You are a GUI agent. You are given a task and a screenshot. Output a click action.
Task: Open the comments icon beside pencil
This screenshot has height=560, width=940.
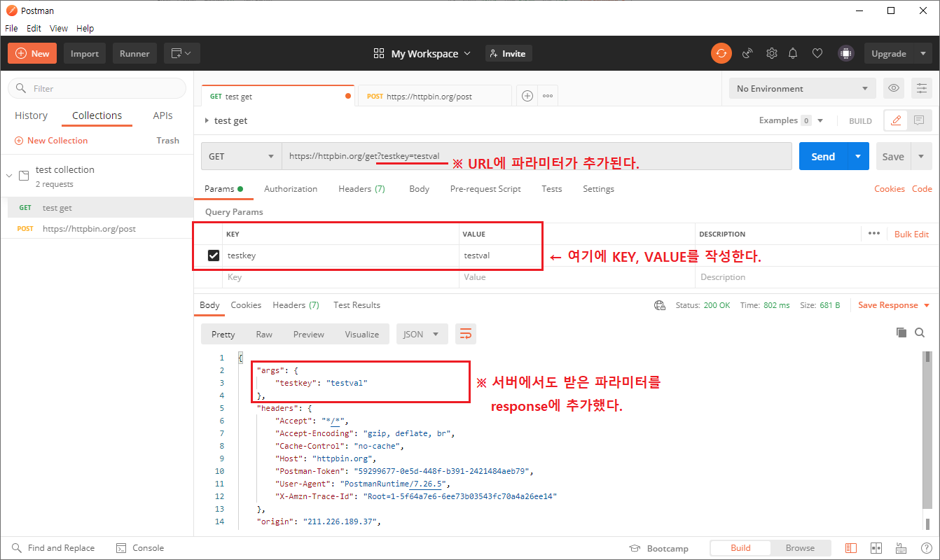(919, 120)
